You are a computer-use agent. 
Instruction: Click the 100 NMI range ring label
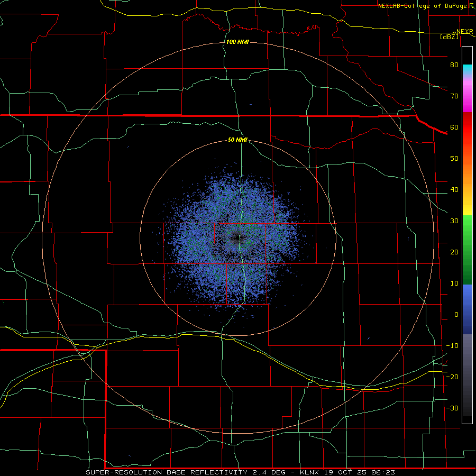coord(237,42)
